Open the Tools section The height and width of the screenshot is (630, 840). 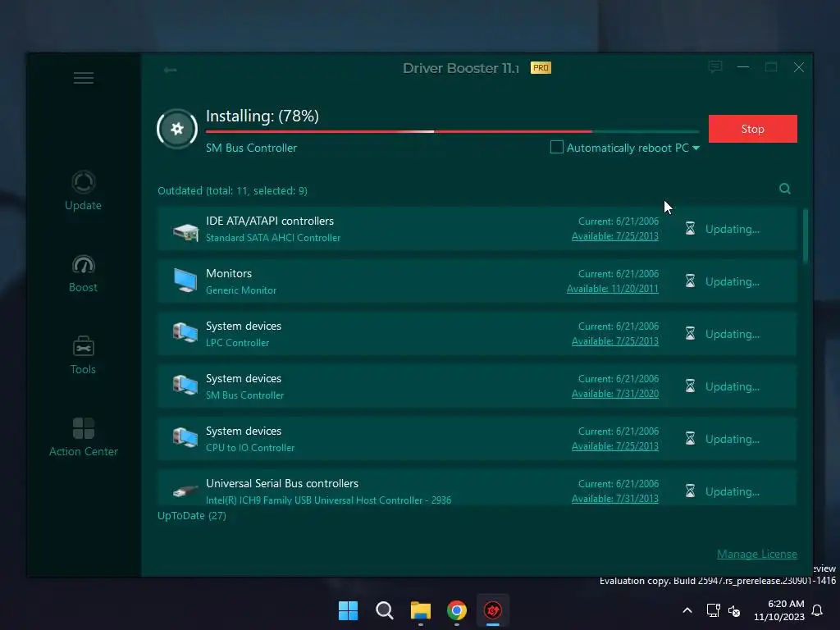pos(83,355)
